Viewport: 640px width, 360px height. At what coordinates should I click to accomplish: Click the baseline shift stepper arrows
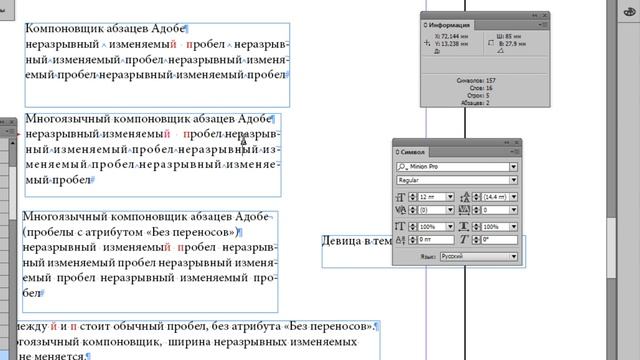tap(412, 240)
